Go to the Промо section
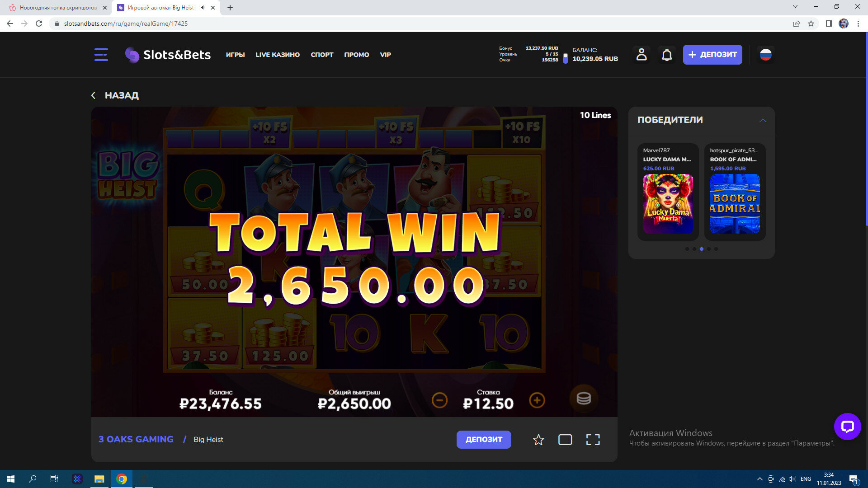The width and height of the screenshot is (868, 488). pos(356,55)
